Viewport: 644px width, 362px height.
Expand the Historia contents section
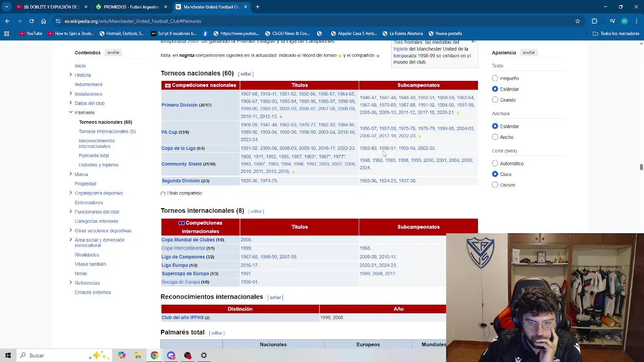(70, 75)
